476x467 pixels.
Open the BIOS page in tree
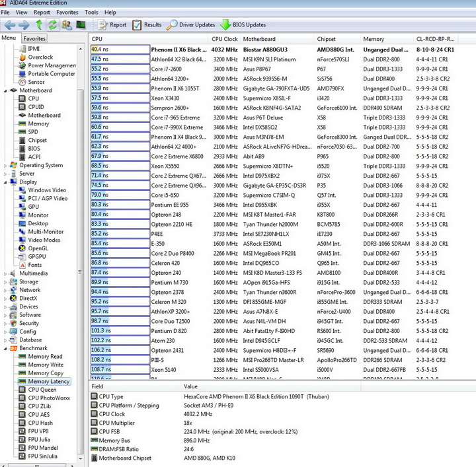tap(34, 148)
